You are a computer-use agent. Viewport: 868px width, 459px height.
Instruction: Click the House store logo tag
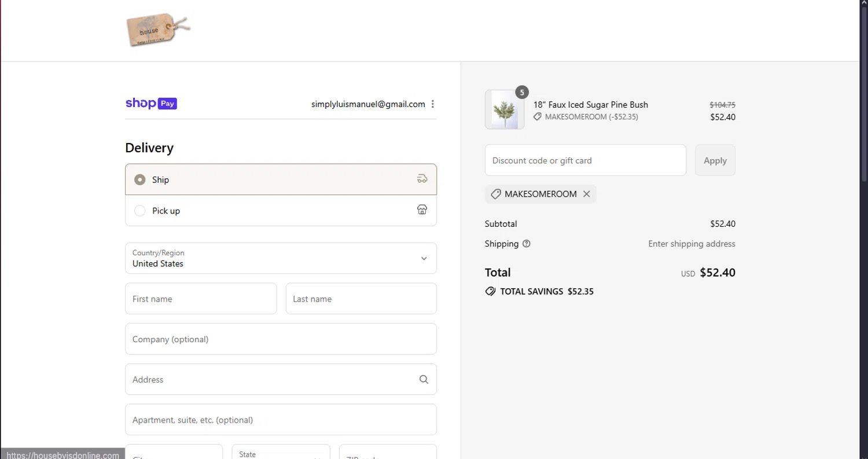tap(157, 30)
